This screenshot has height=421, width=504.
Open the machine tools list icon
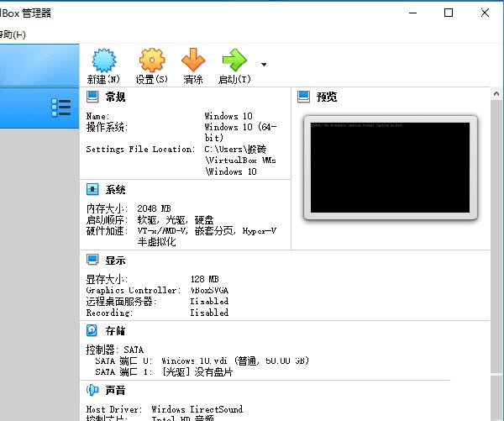[61, 108]
